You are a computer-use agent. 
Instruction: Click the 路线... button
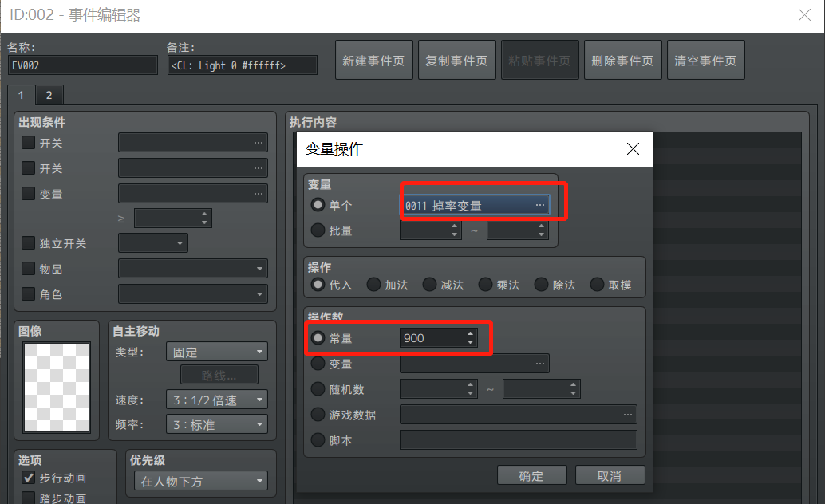pos(219,376)
